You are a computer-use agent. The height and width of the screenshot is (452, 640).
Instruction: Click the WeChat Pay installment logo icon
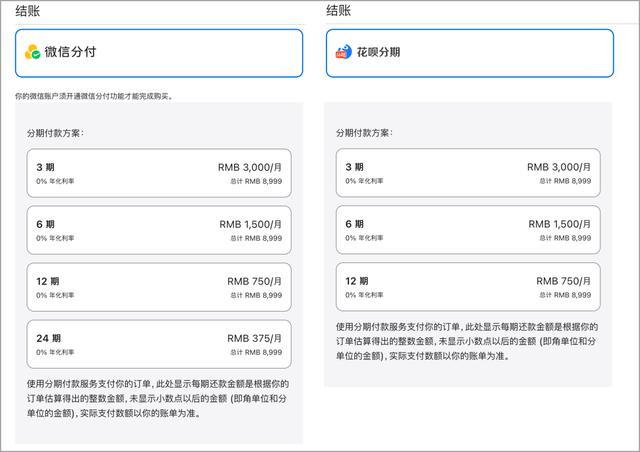pyautogui.click(x=32, y=52)
